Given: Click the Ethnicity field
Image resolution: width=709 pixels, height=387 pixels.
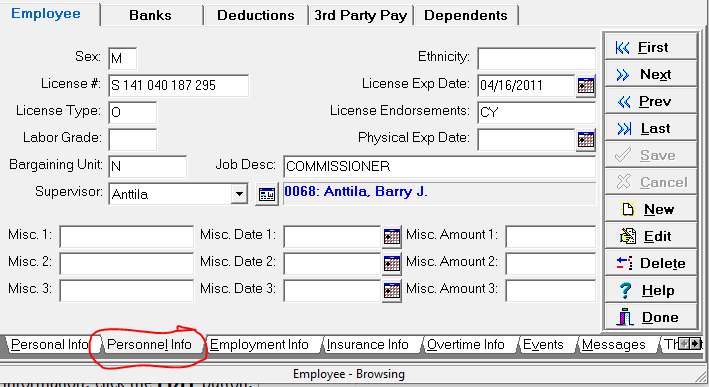Looking at the screenshot, I should [x=537, y=58].
